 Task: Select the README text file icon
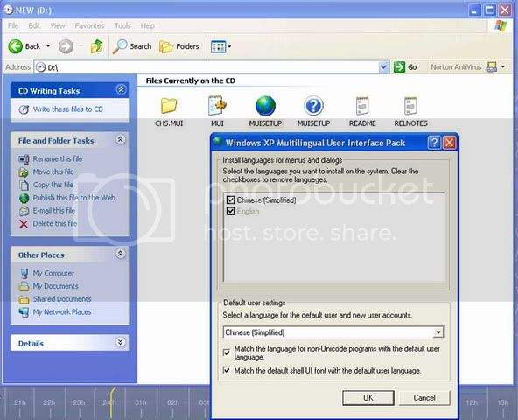362,106
